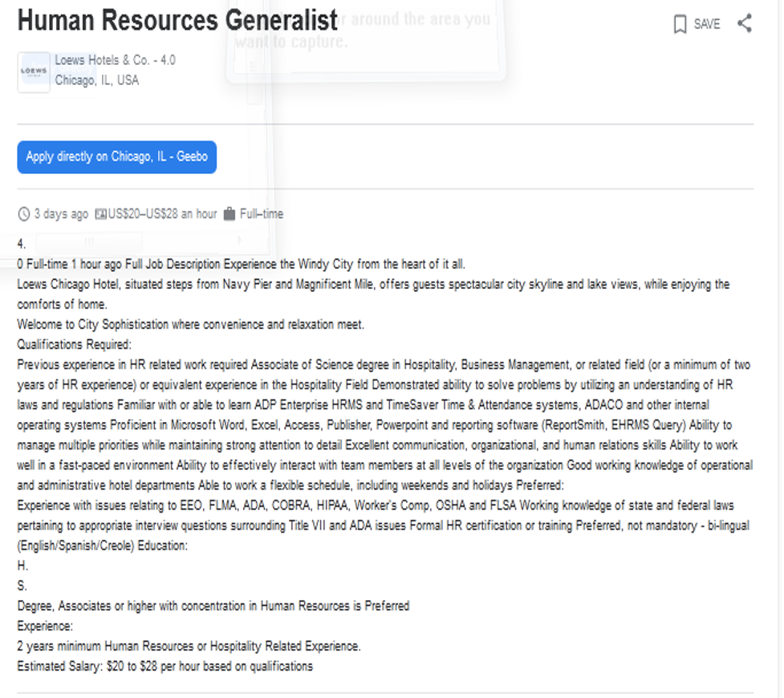Click 'Experience:' line
Viewport: 784px width, 698px height.
tap(45, 626)
